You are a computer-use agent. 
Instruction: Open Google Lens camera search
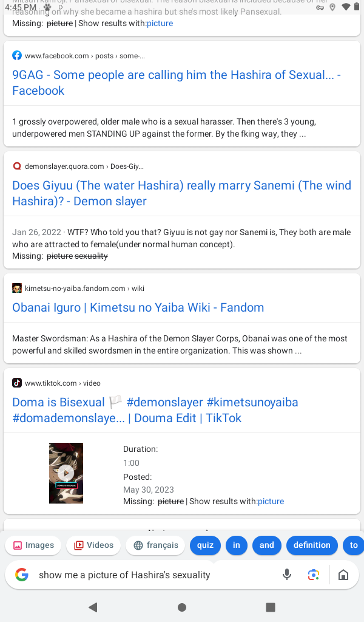(x=313, y=575)
